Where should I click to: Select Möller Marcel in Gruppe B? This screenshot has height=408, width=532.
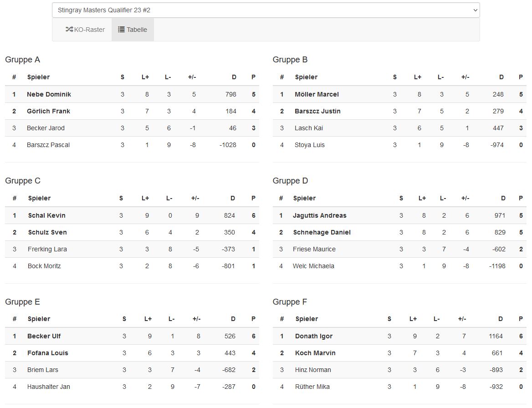pos(317,94)
